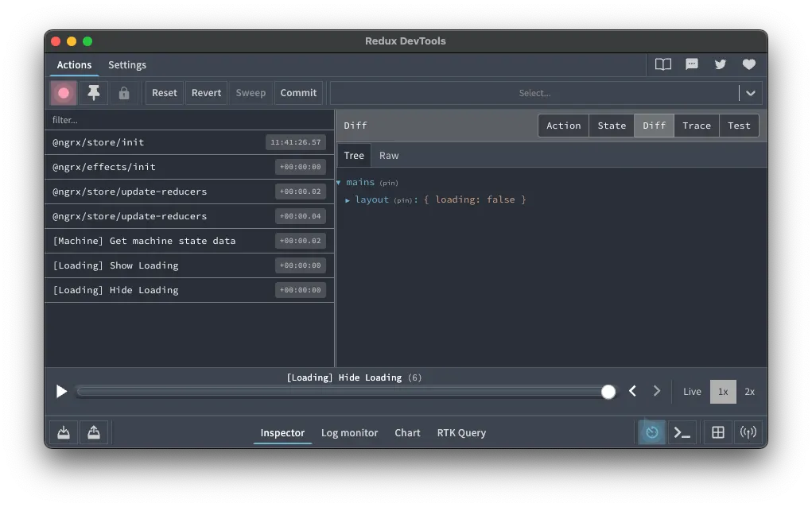Click the timeline slider handle
The image size is (812, 507).
pos(608,392)
